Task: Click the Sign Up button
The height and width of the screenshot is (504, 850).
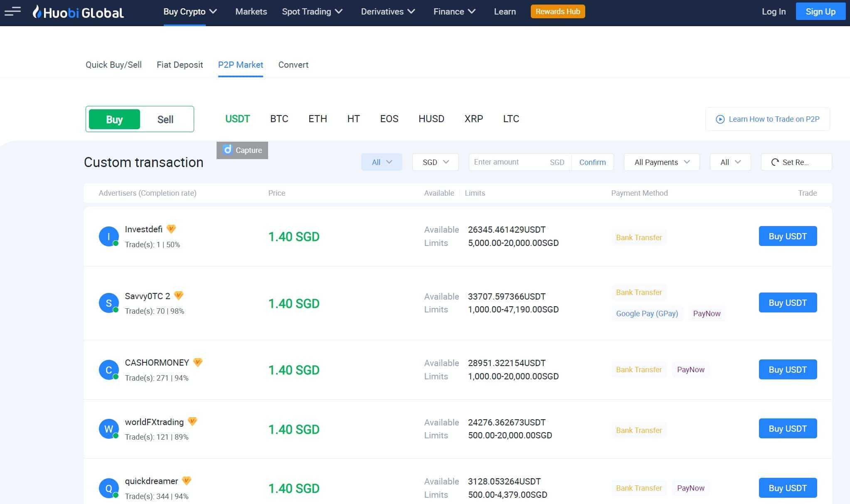Action: pyautogui.click(x=820, y=11)
